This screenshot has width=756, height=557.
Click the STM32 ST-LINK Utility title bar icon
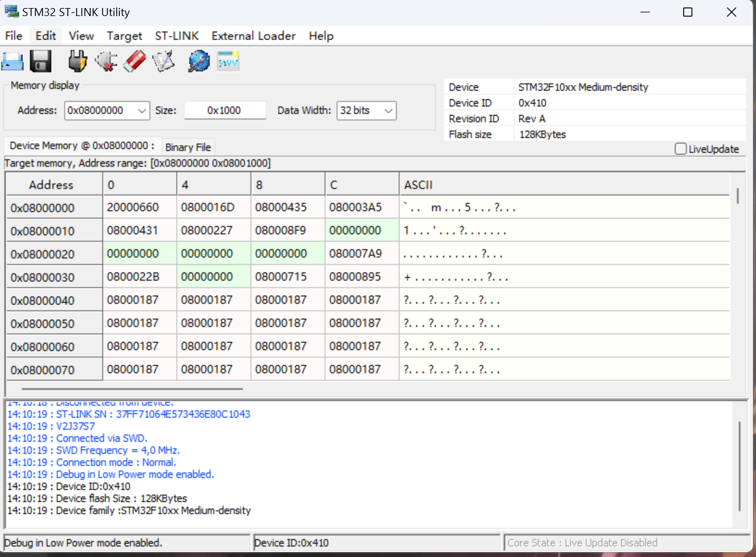coord(12,12)
